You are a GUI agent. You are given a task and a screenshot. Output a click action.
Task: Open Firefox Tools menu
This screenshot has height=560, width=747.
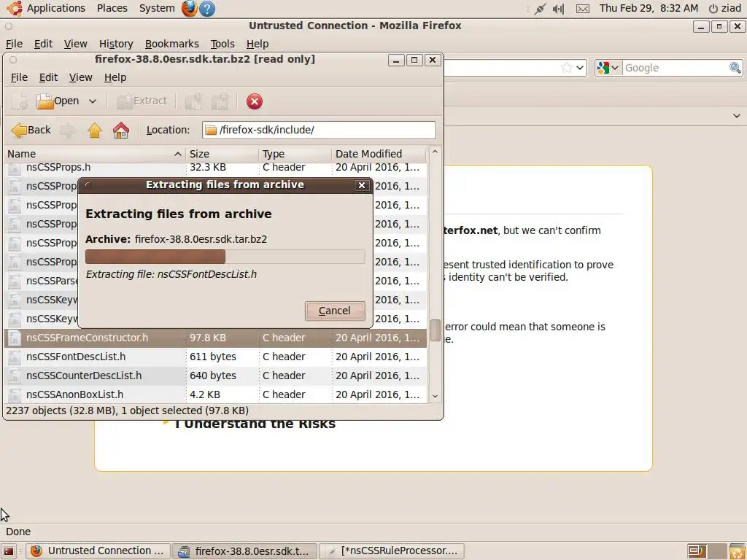(222, 44)
